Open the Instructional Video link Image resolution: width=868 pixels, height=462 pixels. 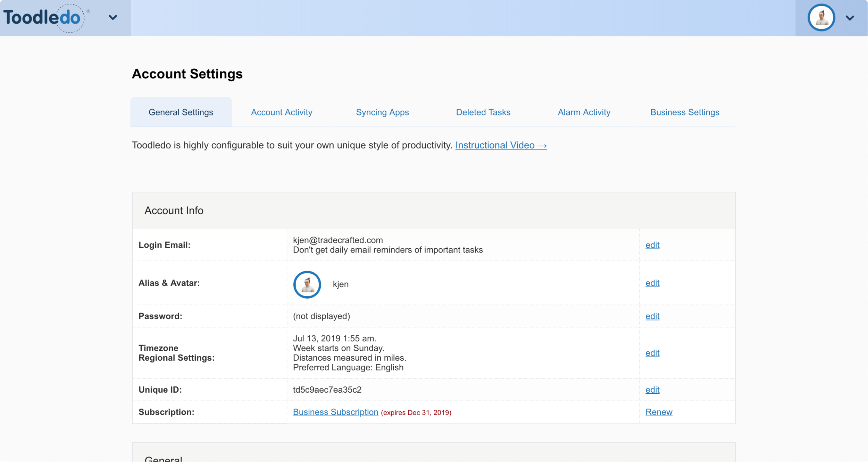[501, 145]
